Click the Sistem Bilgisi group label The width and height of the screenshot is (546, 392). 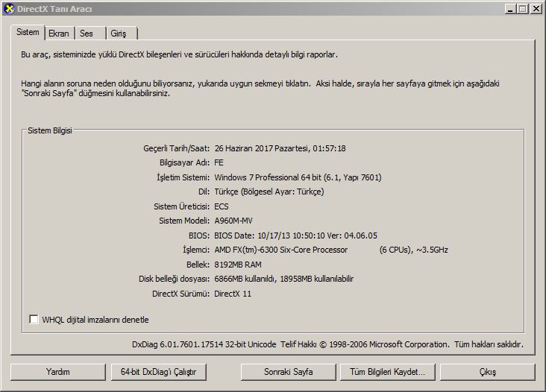tap(50, 130)
